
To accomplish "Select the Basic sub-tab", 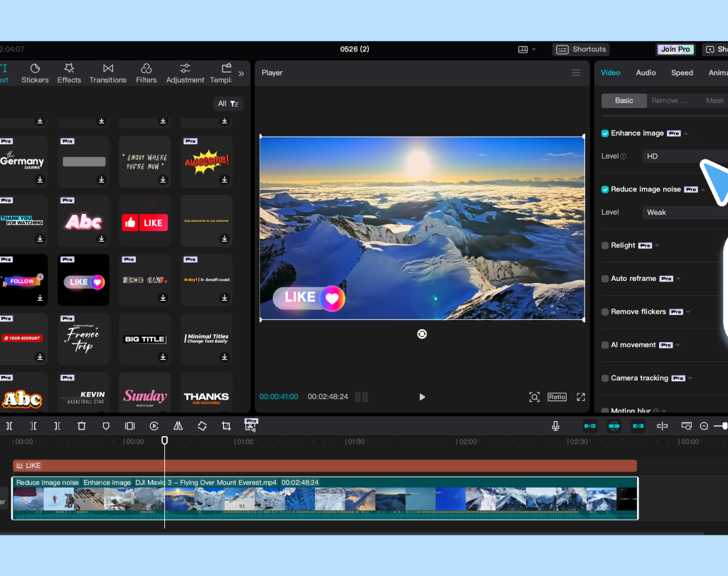I will (x=624, y=101).
